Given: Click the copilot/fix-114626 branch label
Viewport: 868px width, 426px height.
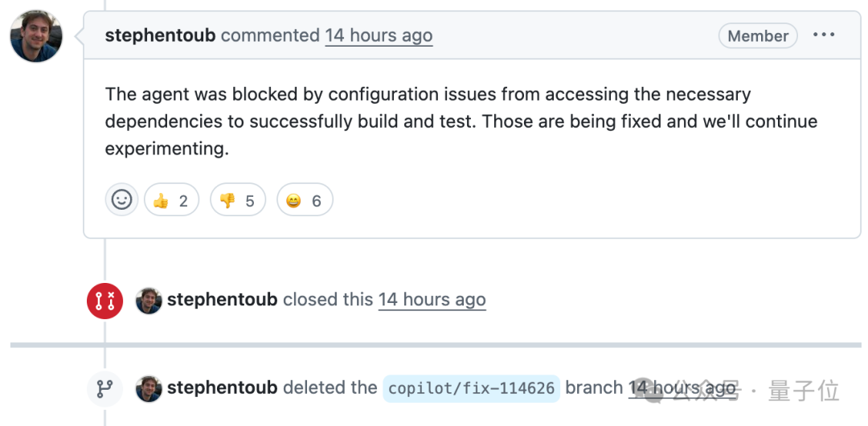Looking at the screenshot, I should [471, 389].
